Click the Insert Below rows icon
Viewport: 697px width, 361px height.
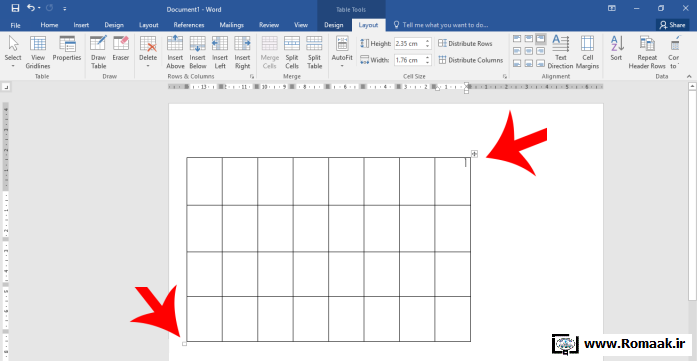click(197, 52)
